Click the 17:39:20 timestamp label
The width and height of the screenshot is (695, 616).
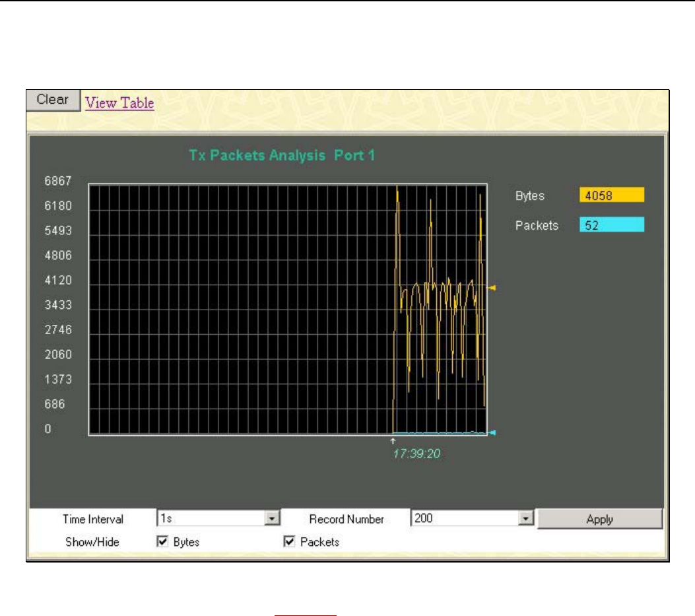pos(416,454)
